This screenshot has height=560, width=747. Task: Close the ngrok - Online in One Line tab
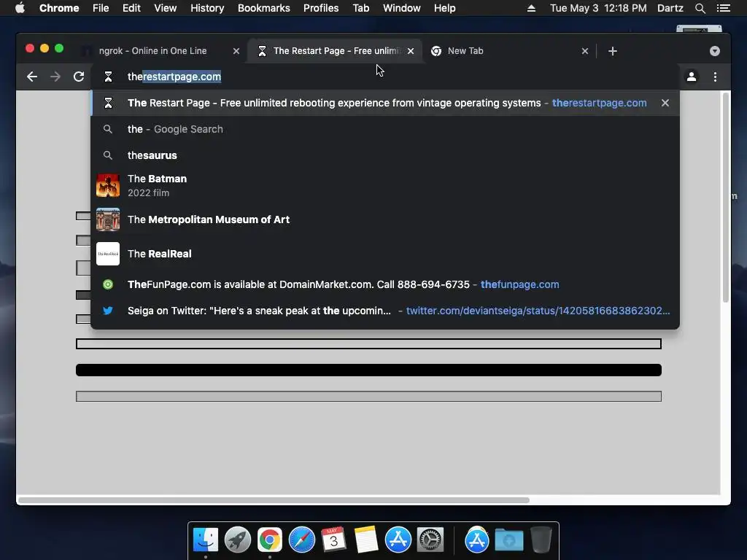[236, 51]
